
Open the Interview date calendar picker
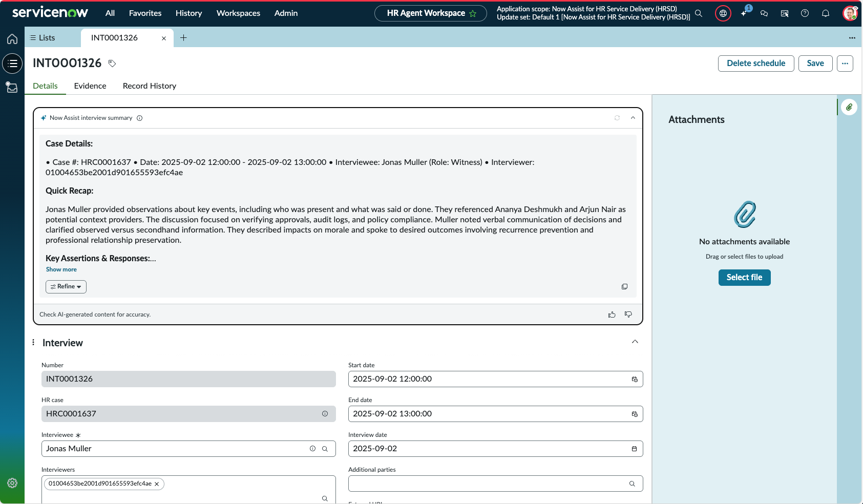[x=635, y=449]
